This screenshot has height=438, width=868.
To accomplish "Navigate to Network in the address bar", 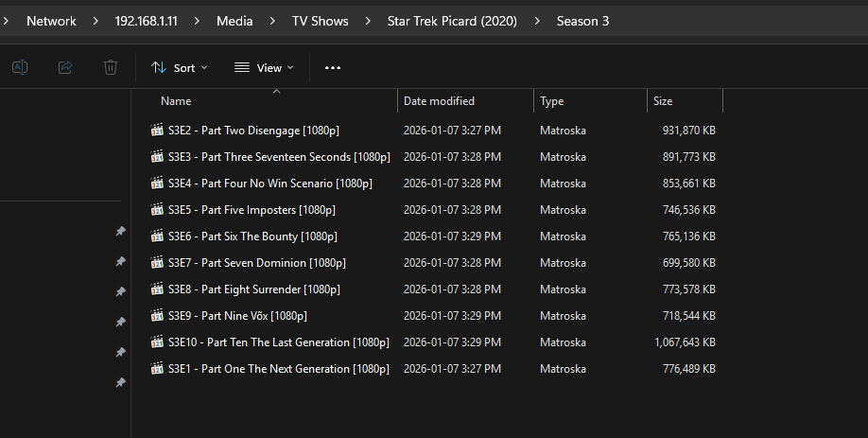I will pos(51,21).
